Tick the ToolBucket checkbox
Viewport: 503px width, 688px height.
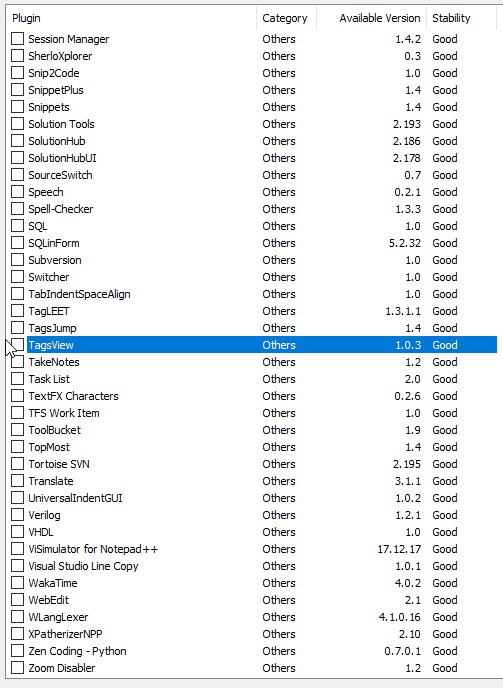[x=18, y=430]
